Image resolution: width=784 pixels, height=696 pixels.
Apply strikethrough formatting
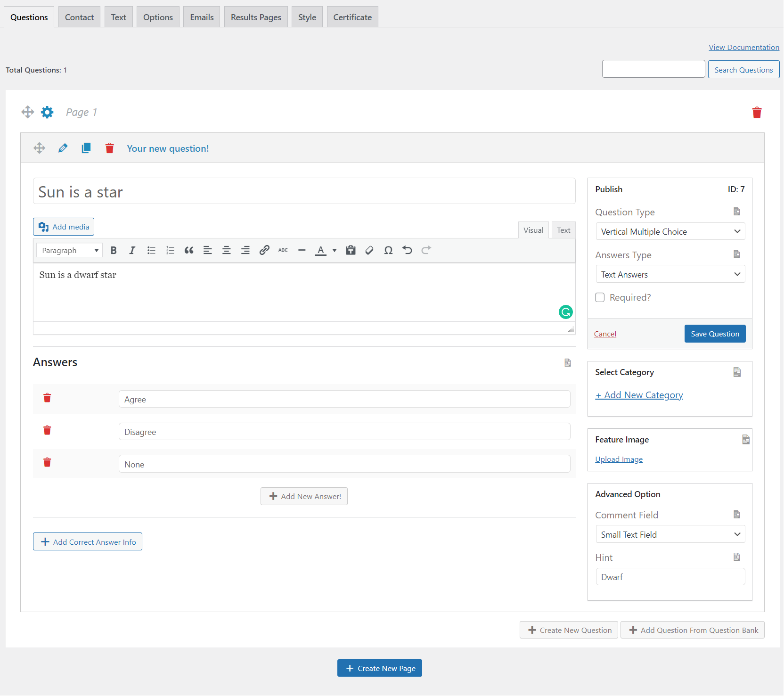(283, 250)
